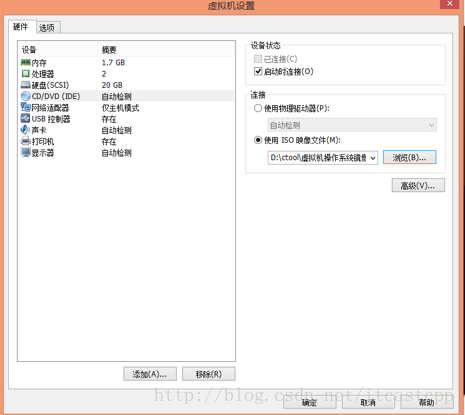465x415 pixels.
Task: Confirm with the 确定 button
Action: tap(309, 402)
